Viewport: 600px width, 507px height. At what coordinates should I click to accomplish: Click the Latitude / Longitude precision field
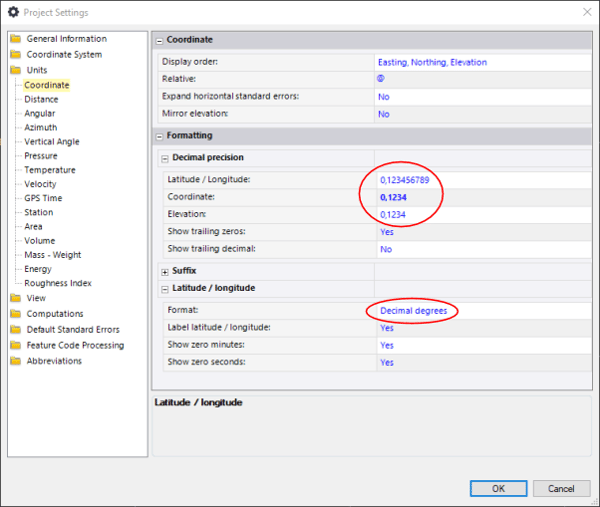(418, 180)
